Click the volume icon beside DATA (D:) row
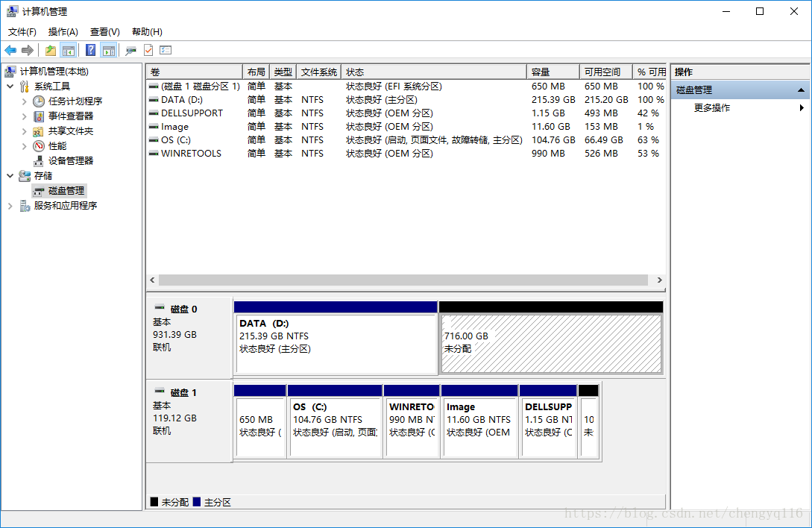812x528 pixels. coord(154,99)
